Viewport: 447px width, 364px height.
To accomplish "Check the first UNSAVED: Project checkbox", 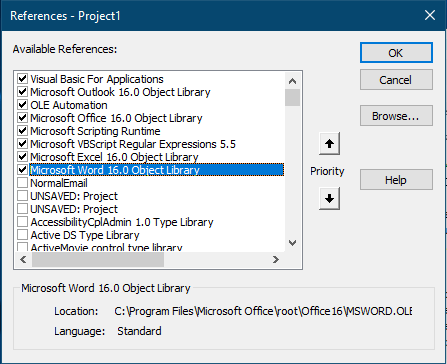I will (x=22, y=196).
